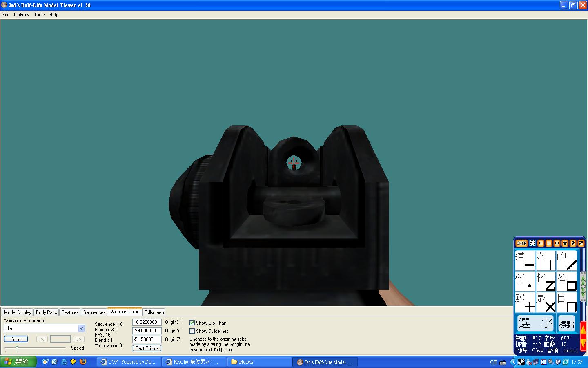Select the 目 open-box stroke key

point(567,302)
